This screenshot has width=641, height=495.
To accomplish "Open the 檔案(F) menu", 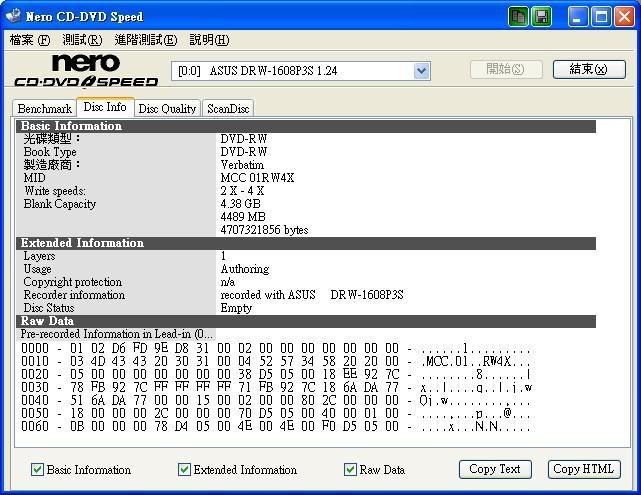I will 29,40.
